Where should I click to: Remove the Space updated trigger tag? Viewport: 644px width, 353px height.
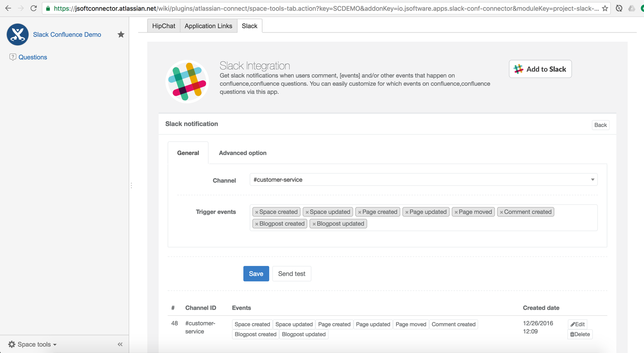[307, 212]
